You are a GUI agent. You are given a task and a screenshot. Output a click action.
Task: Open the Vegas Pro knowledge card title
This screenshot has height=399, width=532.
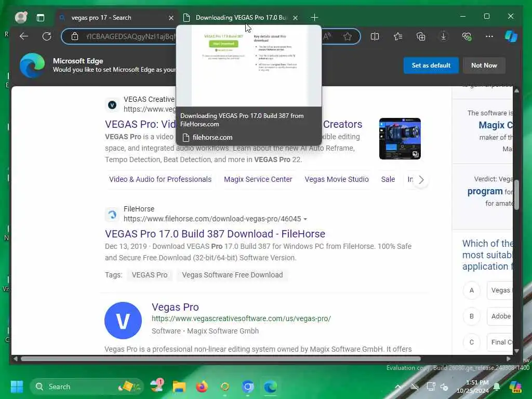pos(175,307)
